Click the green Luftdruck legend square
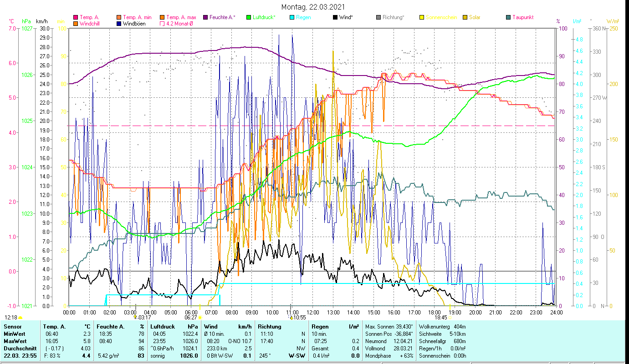This screenshot has height=364, width=629. [249, 17]
